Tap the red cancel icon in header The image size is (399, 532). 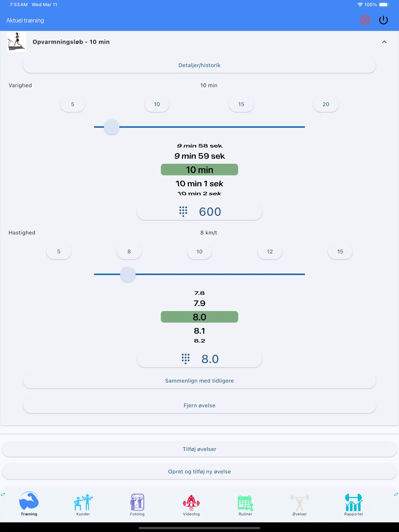coord(365,20)
